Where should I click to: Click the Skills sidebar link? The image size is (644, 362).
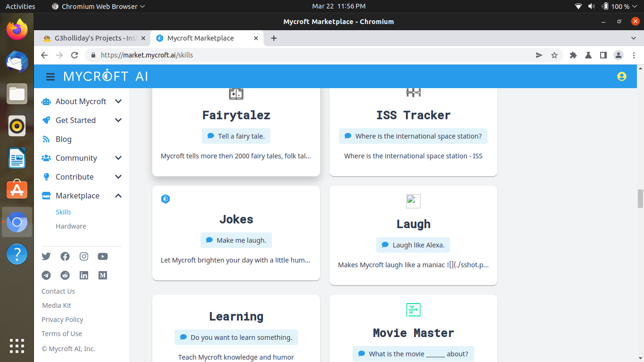63,212
